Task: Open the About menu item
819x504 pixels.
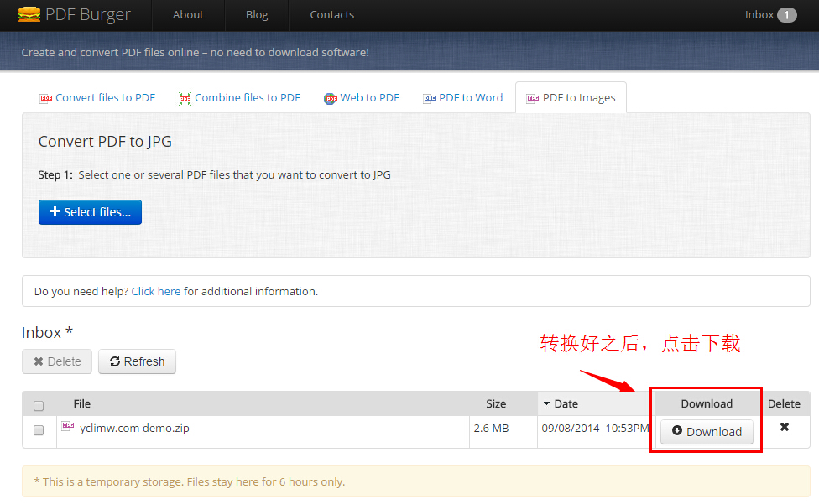Action: click(188, 15)
